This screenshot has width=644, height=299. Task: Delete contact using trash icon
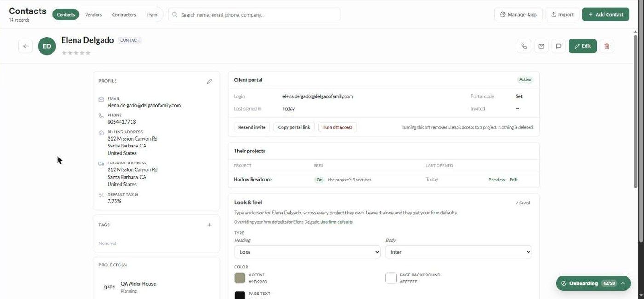tap(607, 46)
